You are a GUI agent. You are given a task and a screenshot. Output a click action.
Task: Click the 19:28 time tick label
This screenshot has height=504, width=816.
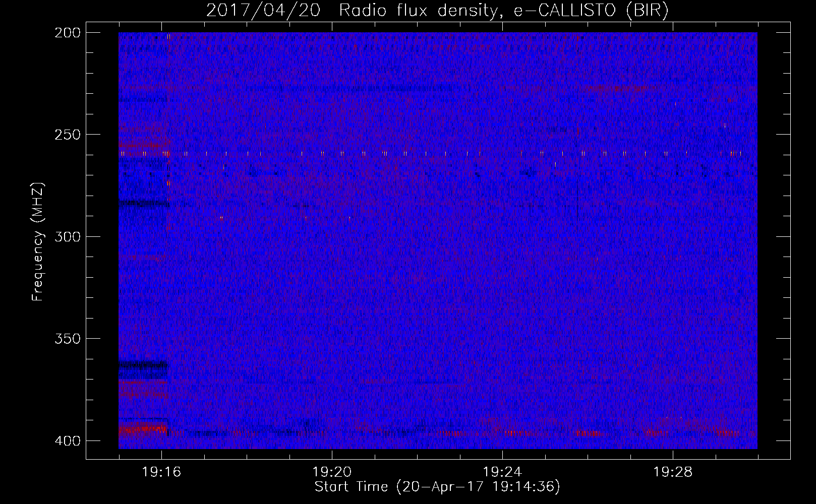point(673,472)
